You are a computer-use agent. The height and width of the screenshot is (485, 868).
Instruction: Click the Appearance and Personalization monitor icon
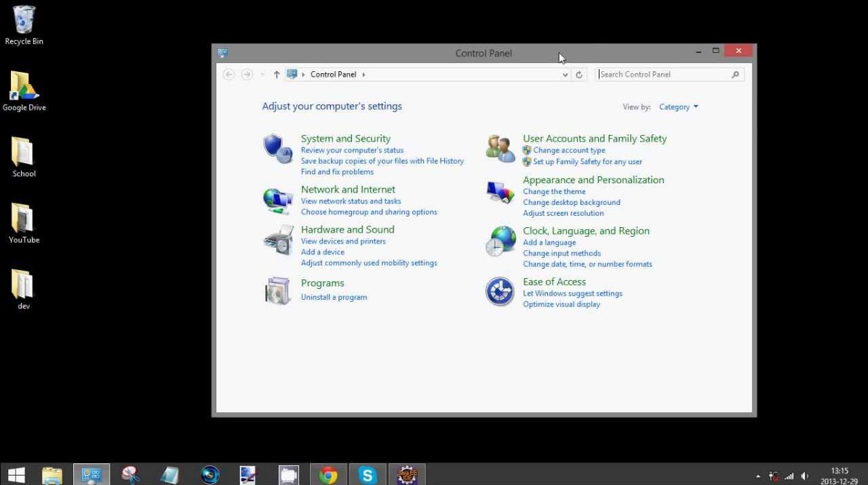pos(500,193)
